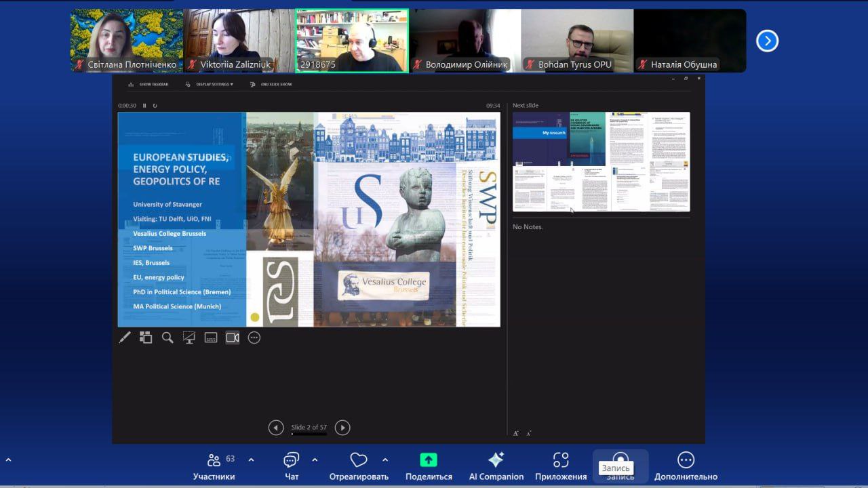The image size is (868, 488).
Task: Go to the next slide
Action: [342, 428]
